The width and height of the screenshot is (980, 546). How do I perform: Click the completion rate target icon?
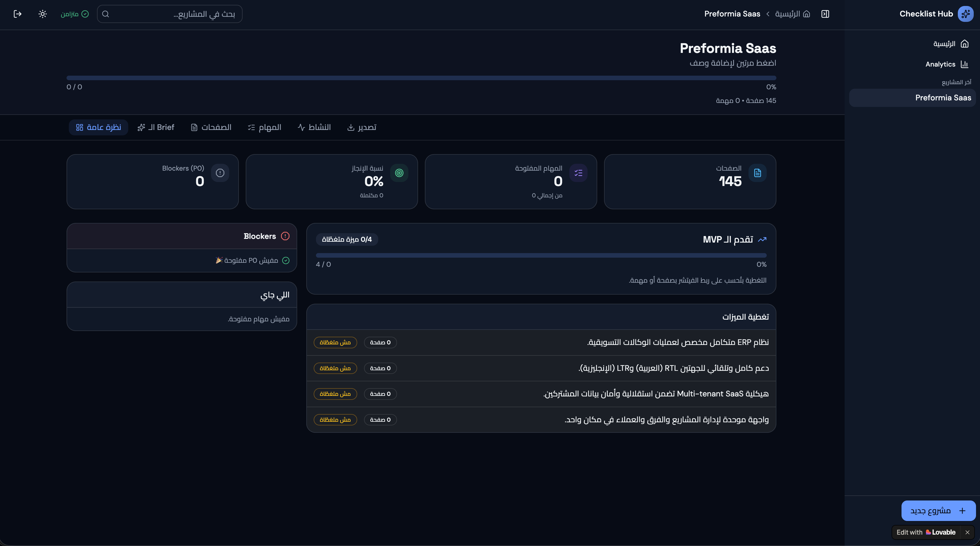[399, 173]
